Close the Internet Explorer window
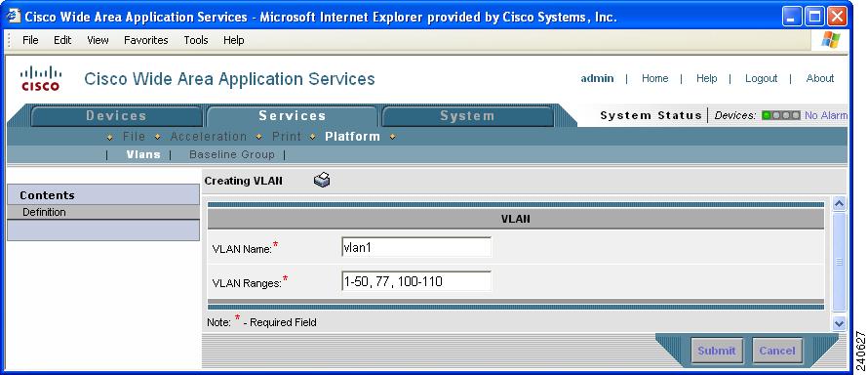Image resolution: width=868 pixels, height=375 pixels. click(x=837, y=17)
